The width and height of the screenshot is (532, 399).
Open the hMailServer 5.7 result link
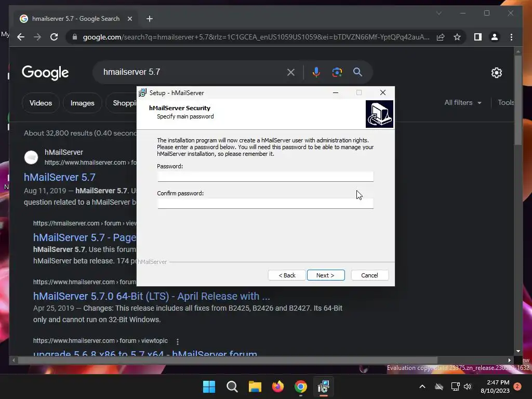pos(59,177)
